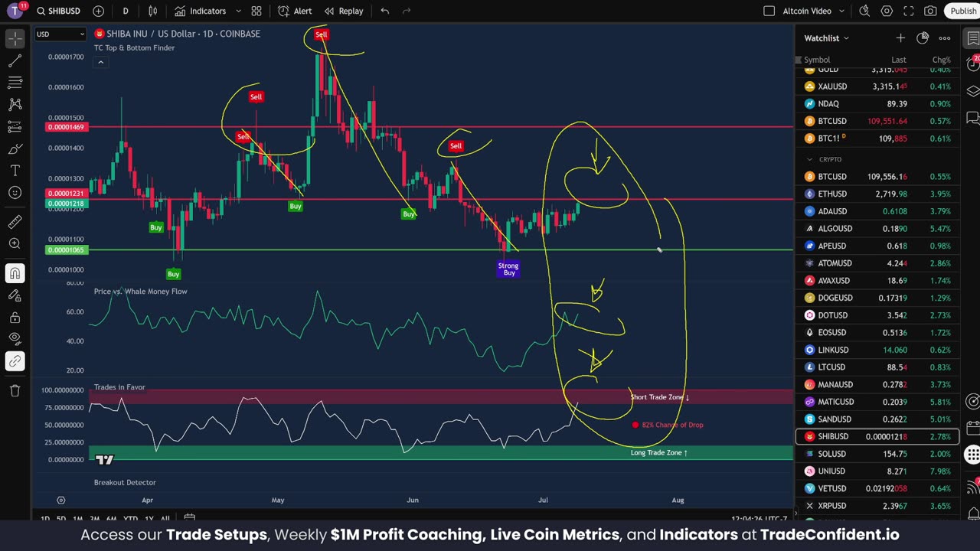The image size is (980, 551).
Task: Open the layout setup square icon
Action: click(769, 11)
